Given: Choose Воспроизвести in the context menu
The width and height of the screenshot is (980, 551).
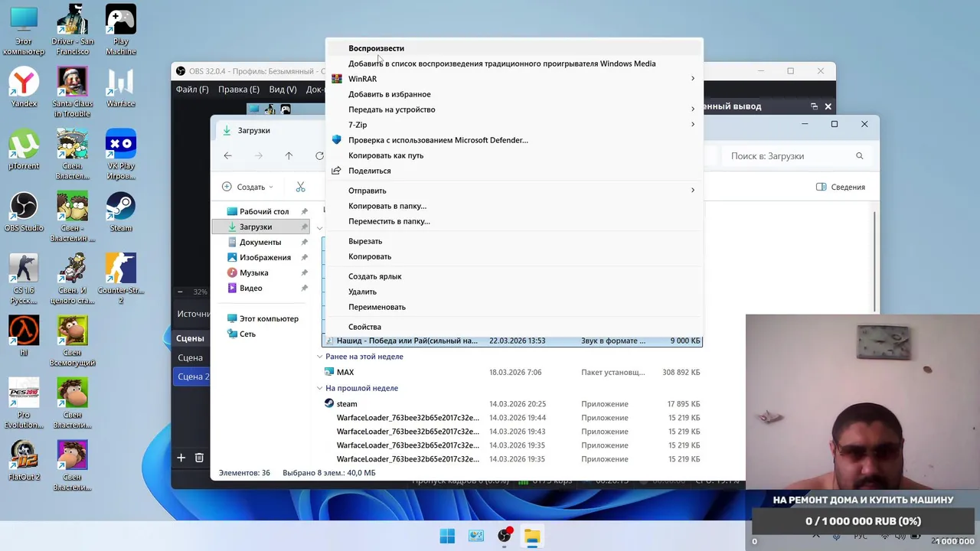Looking at the screenshot, I should [514, 48].
